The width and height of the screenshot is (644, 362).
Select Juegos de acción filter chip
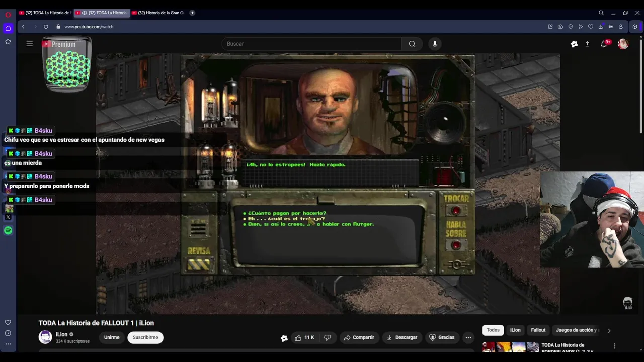576,330
